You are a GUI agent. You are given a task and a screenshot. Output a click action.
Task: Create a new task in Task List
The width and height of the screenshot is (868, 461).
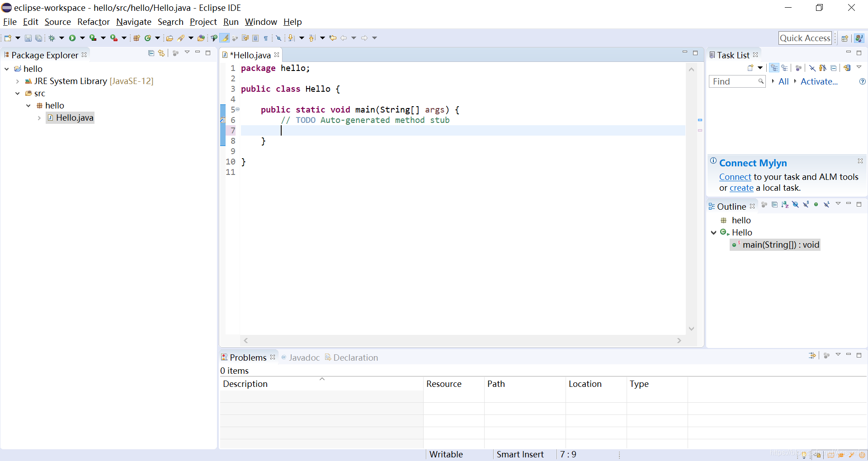(750, 68)
